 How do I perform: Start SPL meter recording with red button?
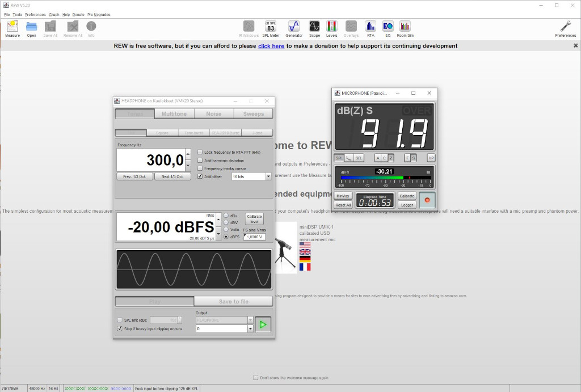tap(427, 200)
